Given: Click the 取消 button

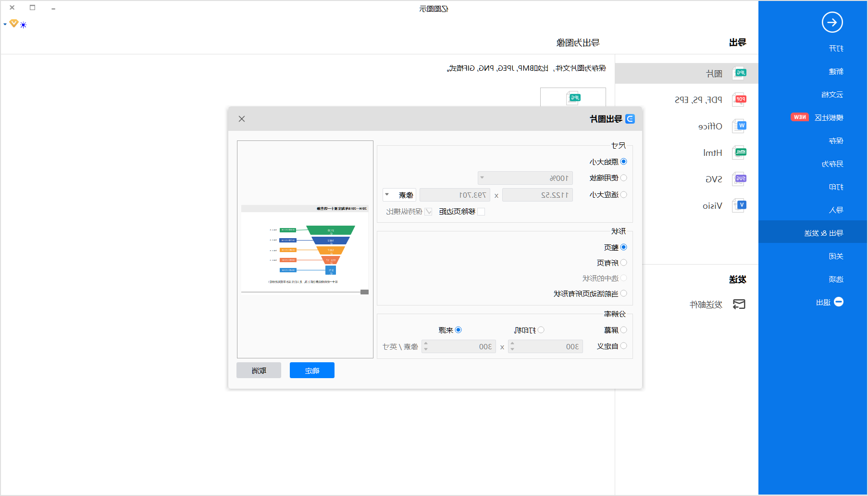Looking at the screenshot, I should (259, 370).
